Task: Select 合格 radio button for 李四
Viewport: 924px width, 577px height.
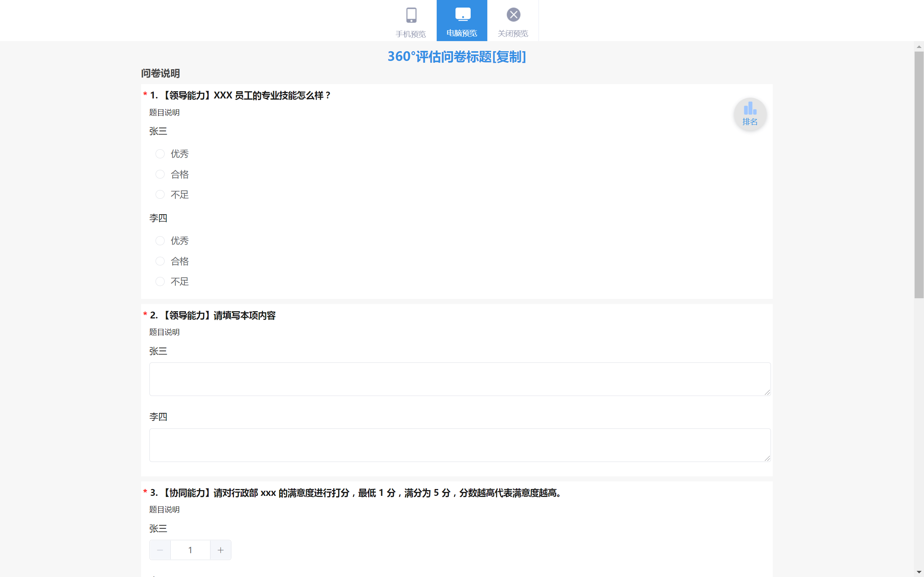Action: (160, 261)
